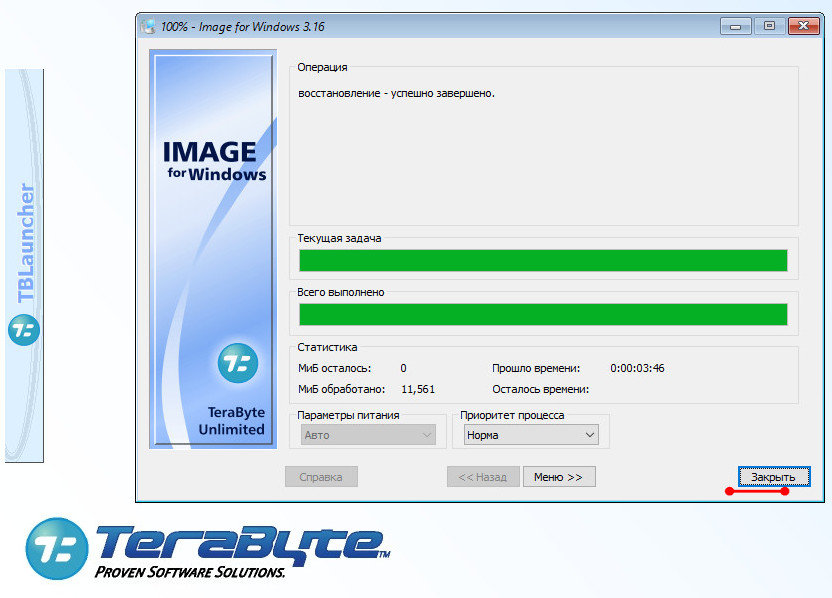Screen dimensions: 832x598
Task: Click the 'Осталось времени:' label
Action: pyautogui.click(x=541, y=389)
